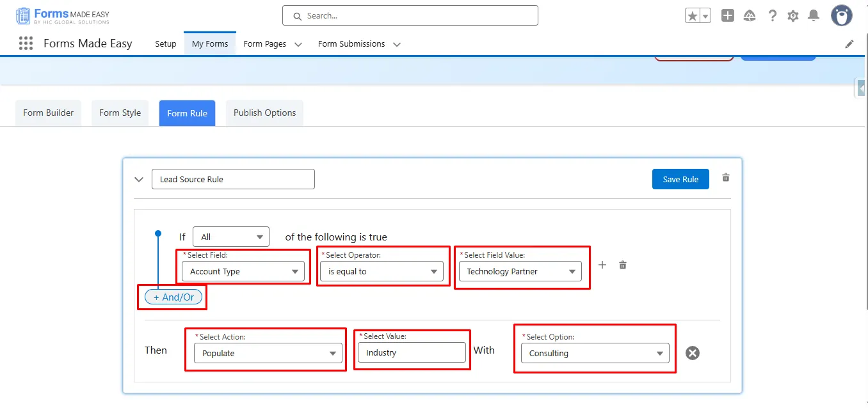Click the pencil edit navigation icon
The width and height of the screenshot is (868, 408).
point(849,44)
